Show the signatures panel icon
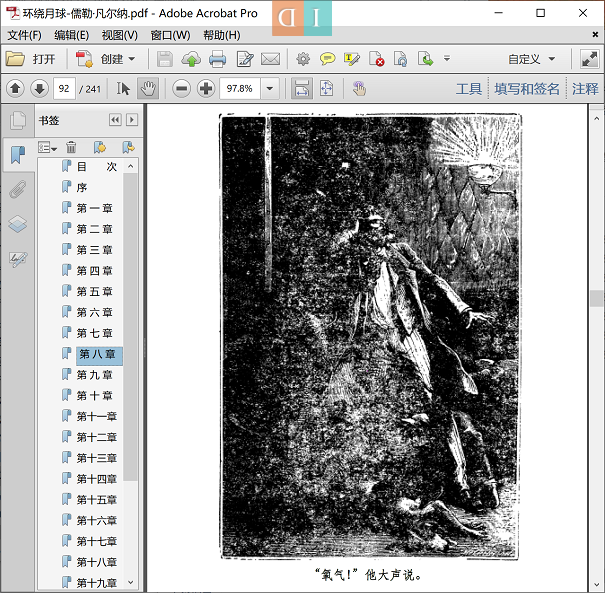This screenshot has height=593, width=605. (18, 259)
